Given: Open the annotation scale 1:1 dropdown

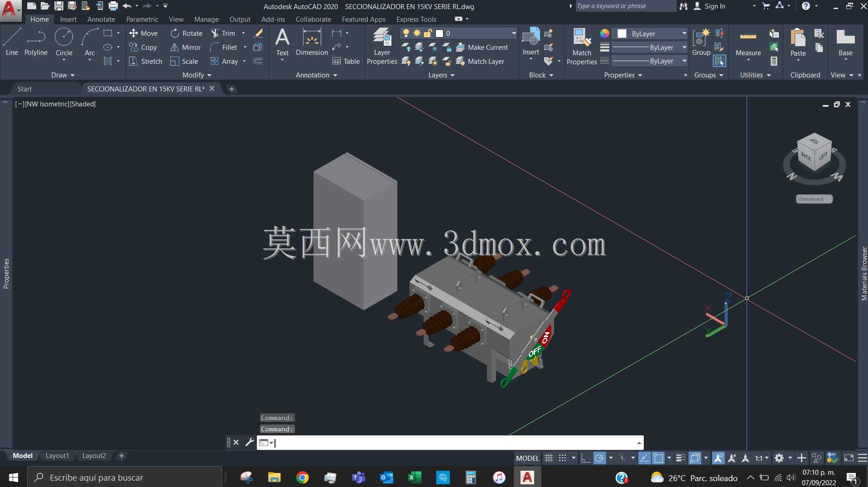Looking at the screenshot, I should coord(762,458).
